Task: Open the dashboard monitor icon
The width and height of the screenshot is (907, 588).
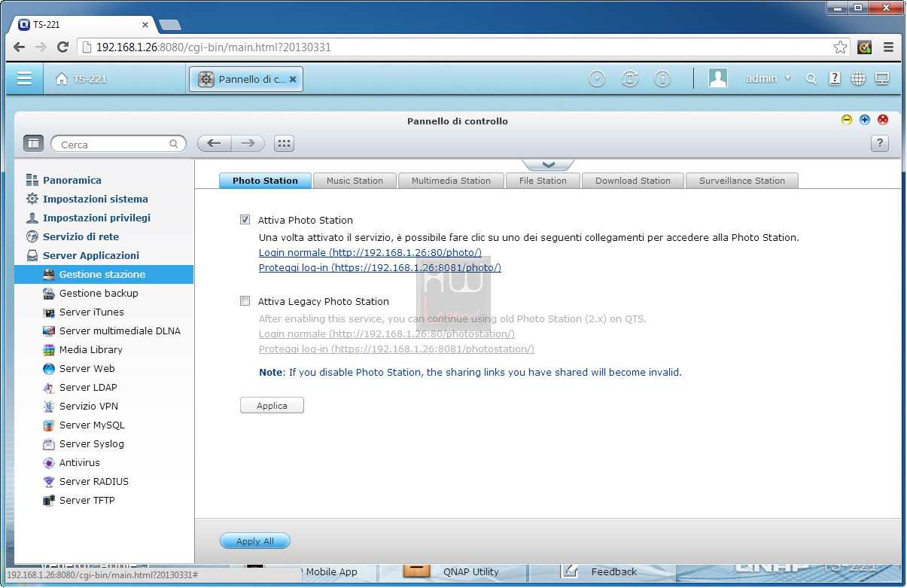Action: click(x=882, y=78)
